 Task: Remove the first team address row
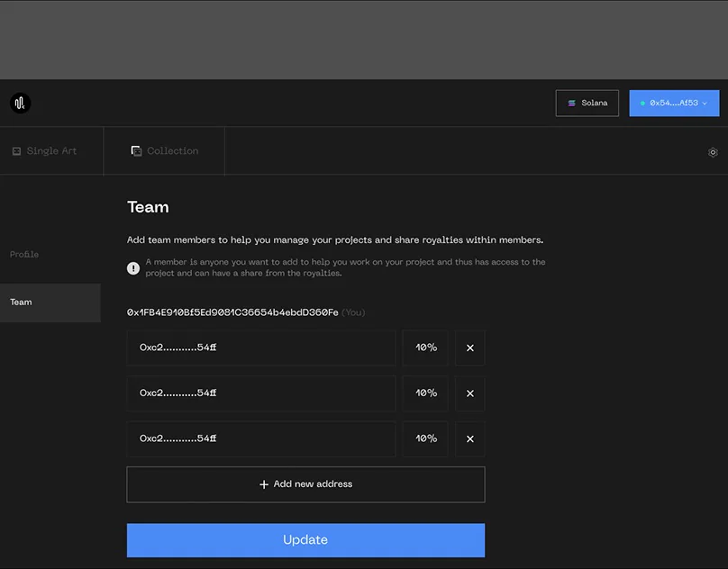pos(469,348)
